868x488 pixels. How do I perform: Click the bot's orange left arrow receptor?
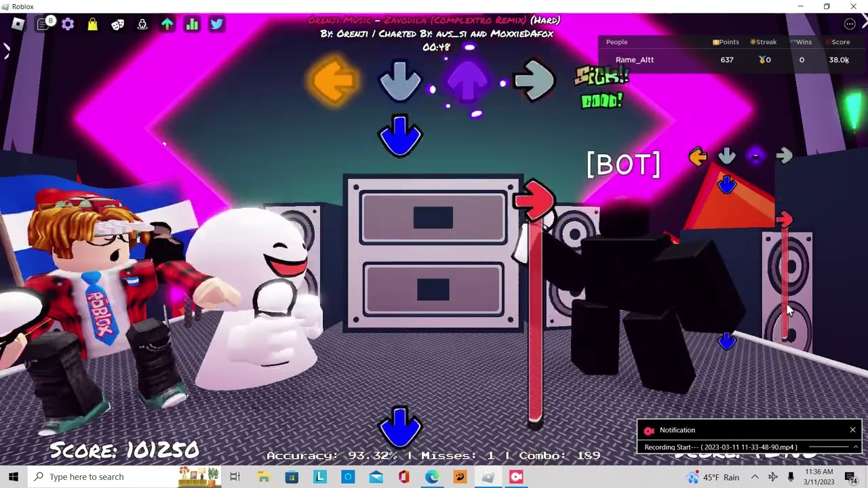pyautogui.click(x=698, y=157)
